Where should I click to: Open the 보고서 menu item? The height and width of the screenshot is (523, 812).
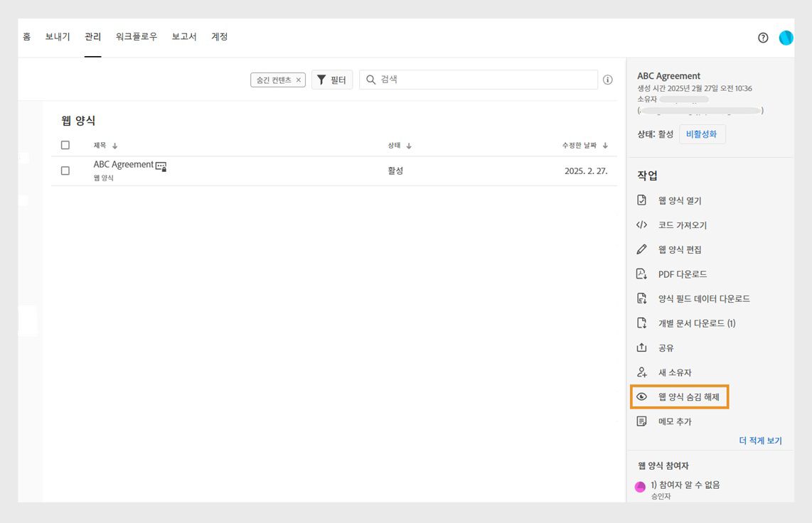pyautogui.click(x=183, y=37)
